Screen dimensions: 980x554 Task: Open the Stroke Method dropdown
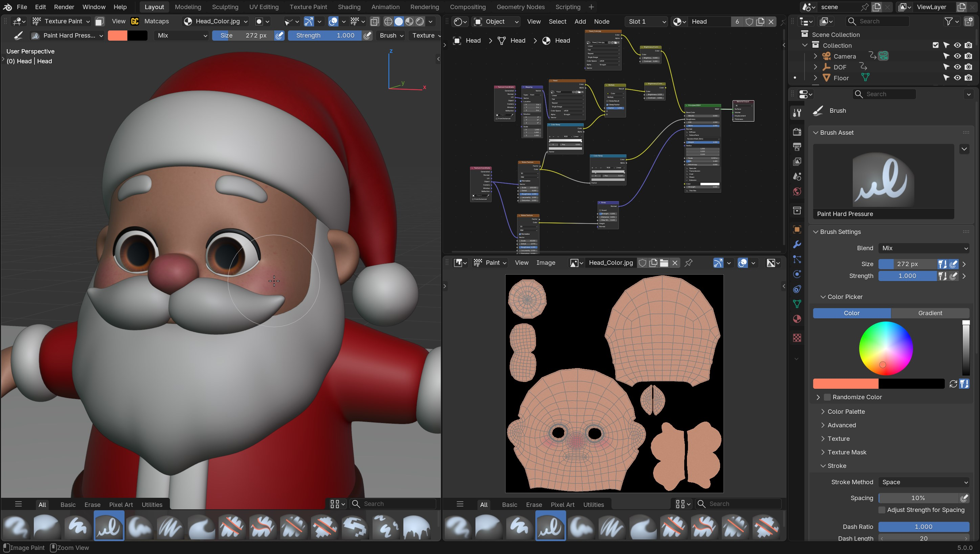tap(924, 482)
